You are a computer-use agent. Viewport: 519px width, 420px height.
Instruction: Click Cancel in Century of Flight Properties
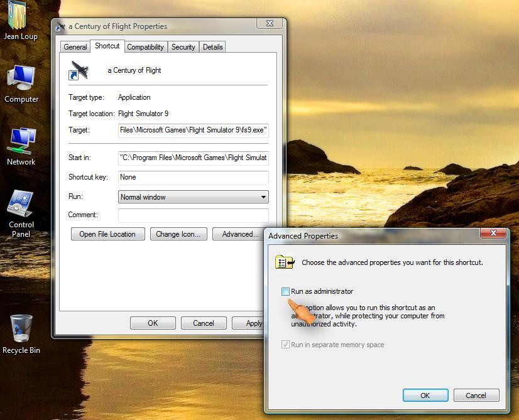coord(204,323)
